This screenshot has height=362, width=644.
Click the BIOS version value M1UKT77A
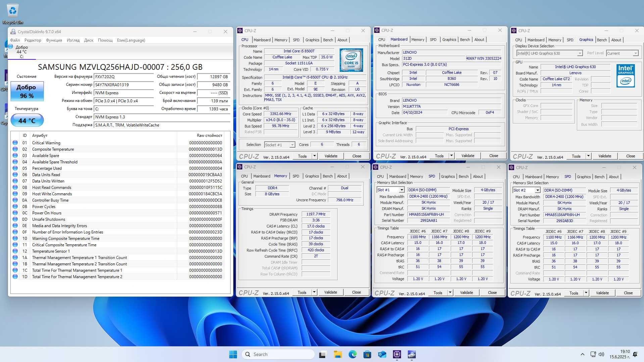[x=451, y=107]
